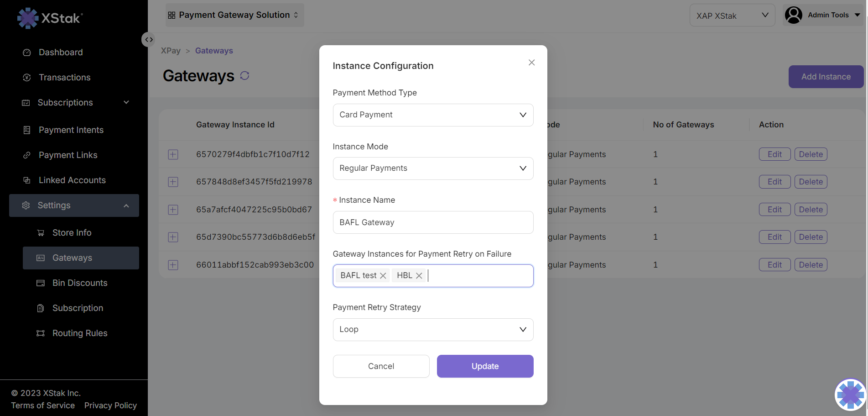The height and width of the screenshot is (416, 868).
Task: Close the Instance Configuration dialog
Action: 531,63
